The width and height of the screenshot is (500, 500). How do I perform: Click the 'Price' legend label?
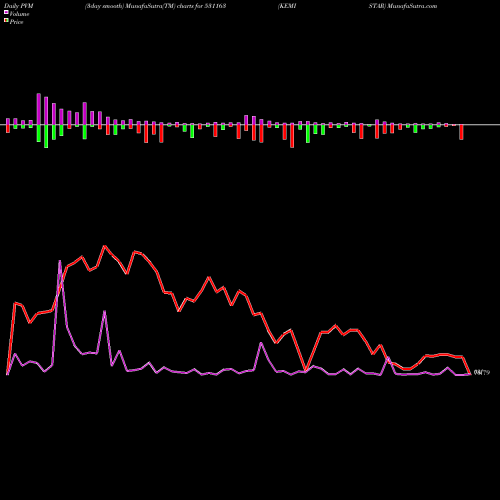pyautogui.click(x=16, y=22)
